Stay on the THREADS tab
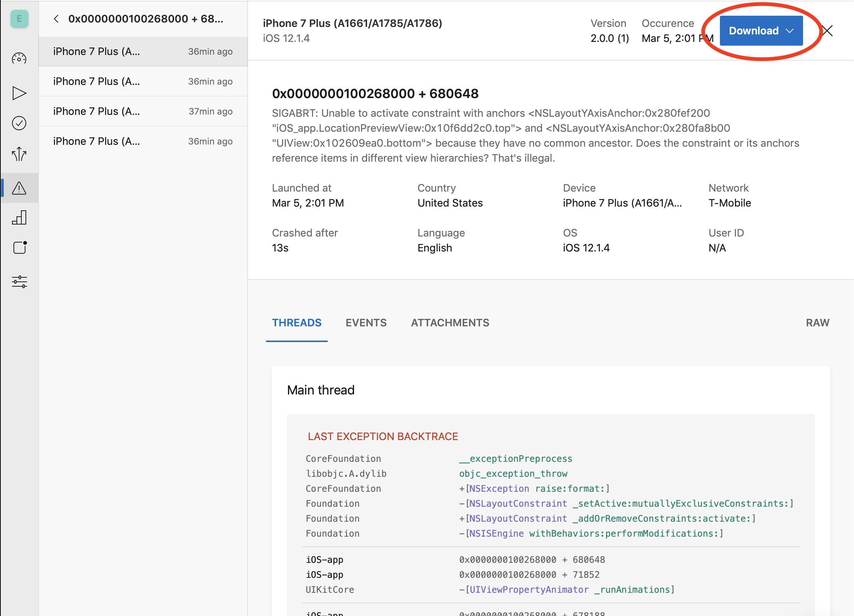854x616 pixels. pos(297,323)
